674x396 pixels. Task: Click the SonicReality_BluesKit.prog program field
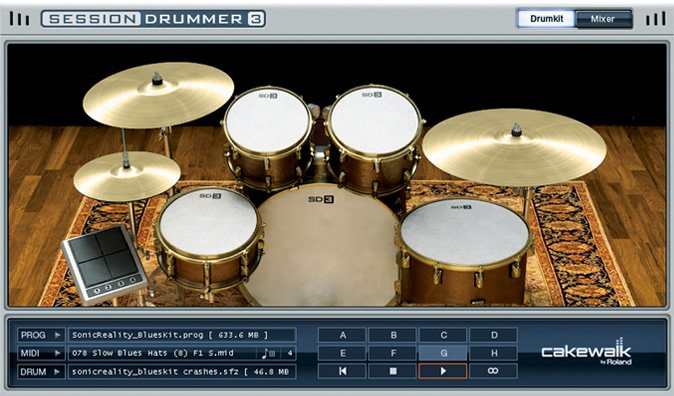point(182,335)
